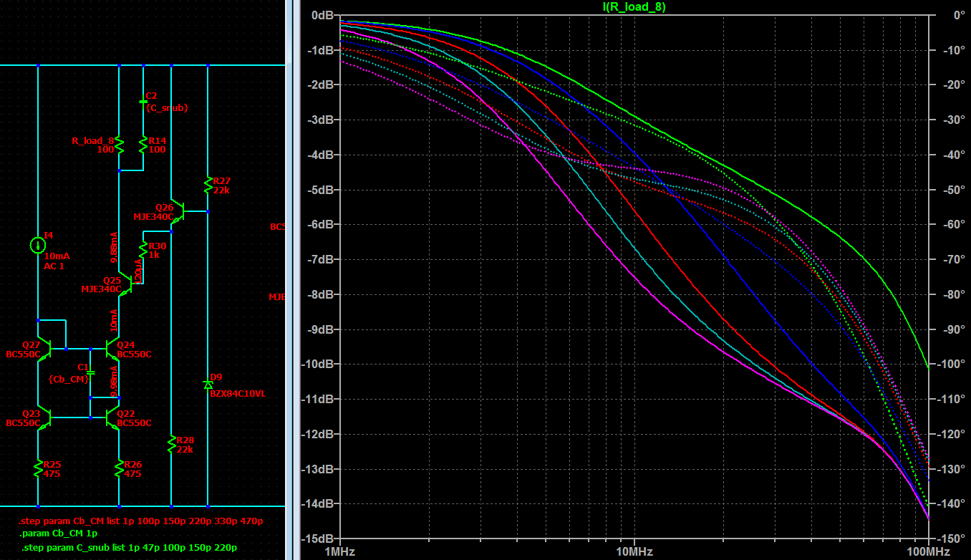Click the I(R_load_8) trace label
This screenshot has width=971, height=560.
point(634,6)
